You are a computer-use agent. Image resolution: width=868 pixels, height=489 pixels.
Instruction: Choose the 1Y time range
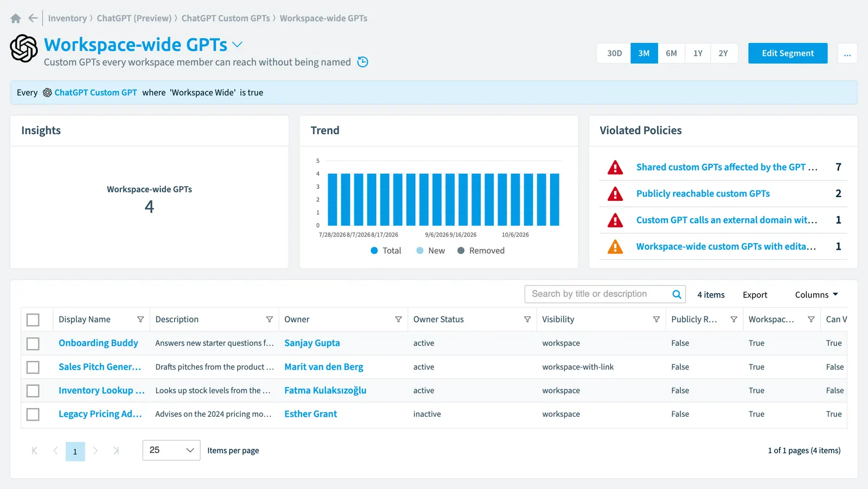tap(698, 53)
